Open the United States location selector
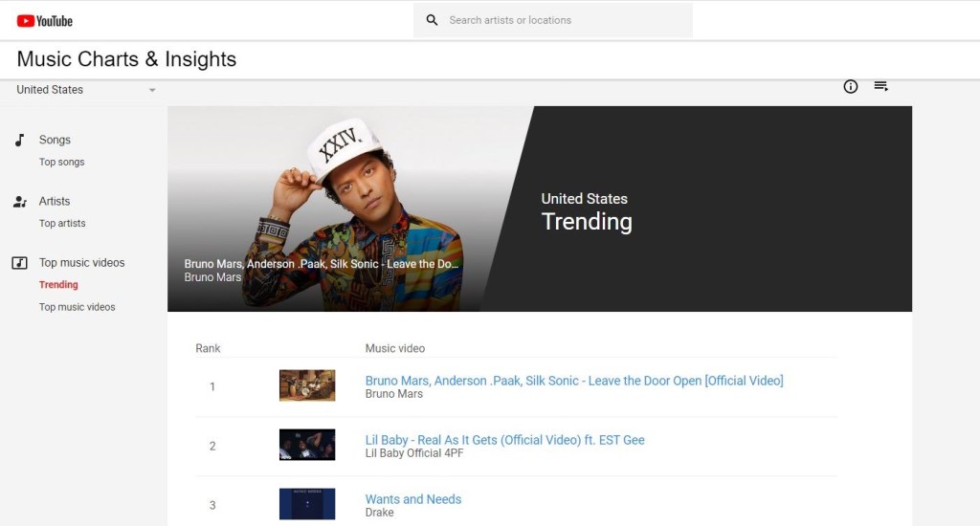This screenshot has height=526, width=980. (x=86, y=90)
